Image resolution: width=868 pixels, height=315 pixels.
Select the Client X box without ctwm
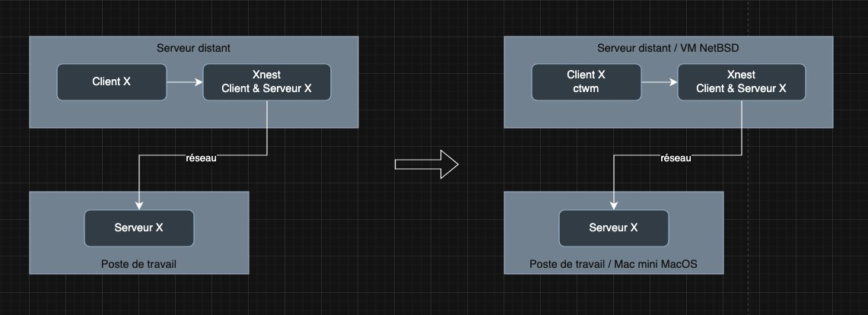(111, 82)
